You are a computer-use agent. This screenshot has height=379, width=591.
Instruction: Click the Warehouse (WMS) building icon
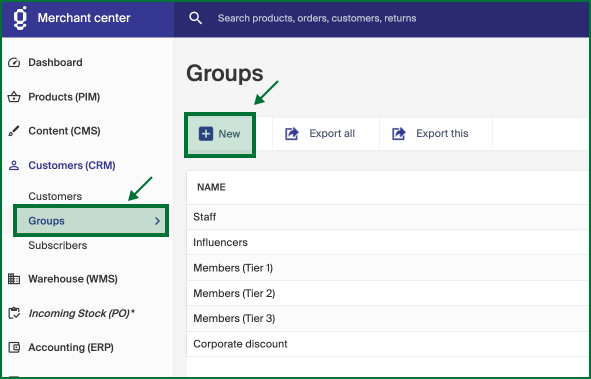pos(14,279)
